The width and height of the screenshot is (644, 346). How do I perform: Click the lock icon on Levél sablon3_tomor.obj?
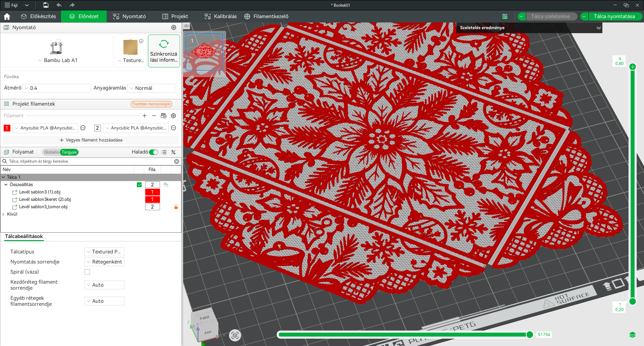point(176,207)
